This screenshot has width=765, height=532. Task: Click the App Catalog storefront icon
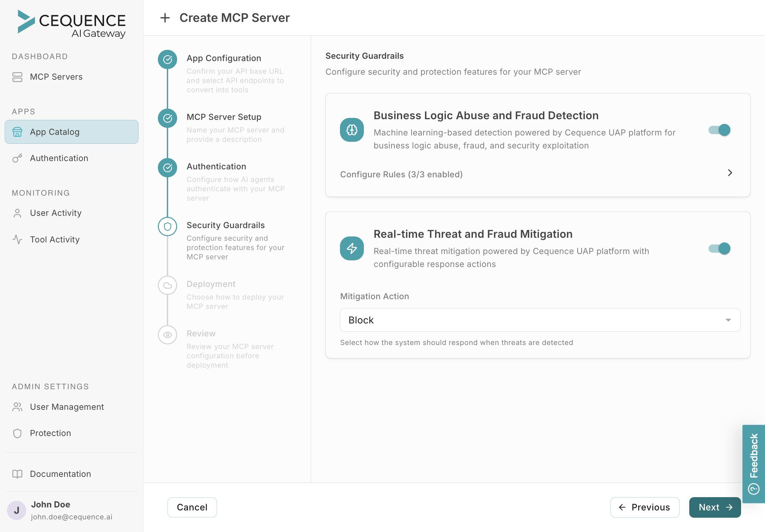click(17, 132)
